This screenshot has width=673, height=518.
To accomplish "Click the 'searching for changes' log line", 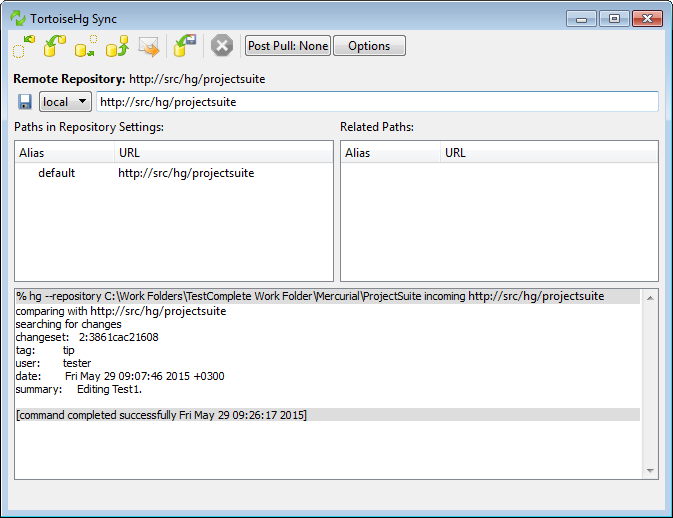I will [x=68, y=324].
